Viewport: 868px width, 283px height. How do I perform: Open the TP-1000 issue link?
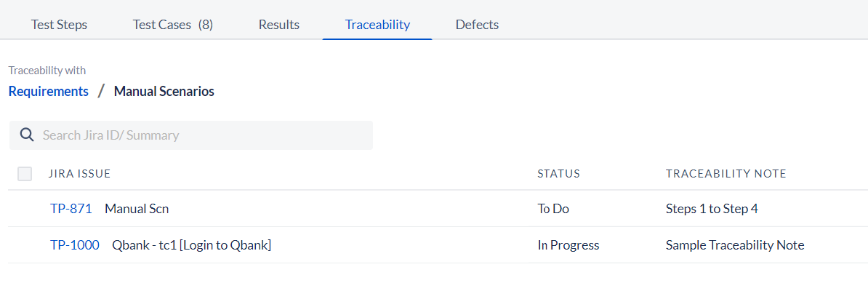(x=75, y=244)
